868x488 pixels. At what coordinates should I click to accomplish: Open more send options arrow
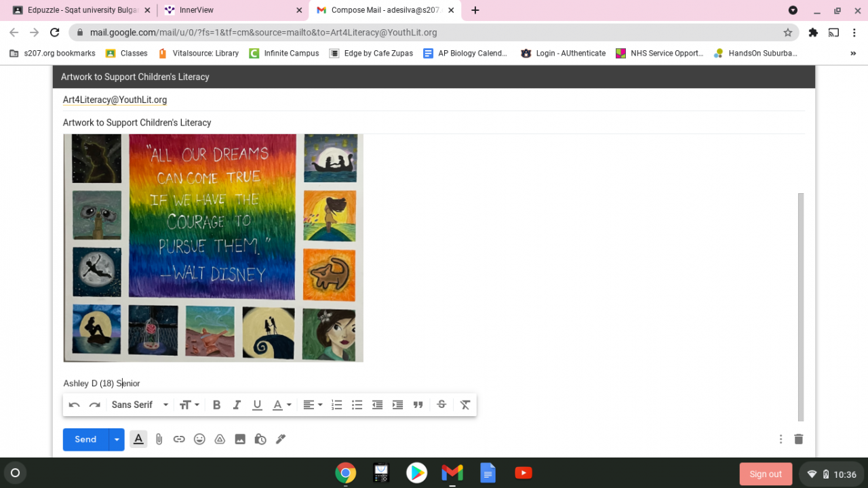point(117,439)
